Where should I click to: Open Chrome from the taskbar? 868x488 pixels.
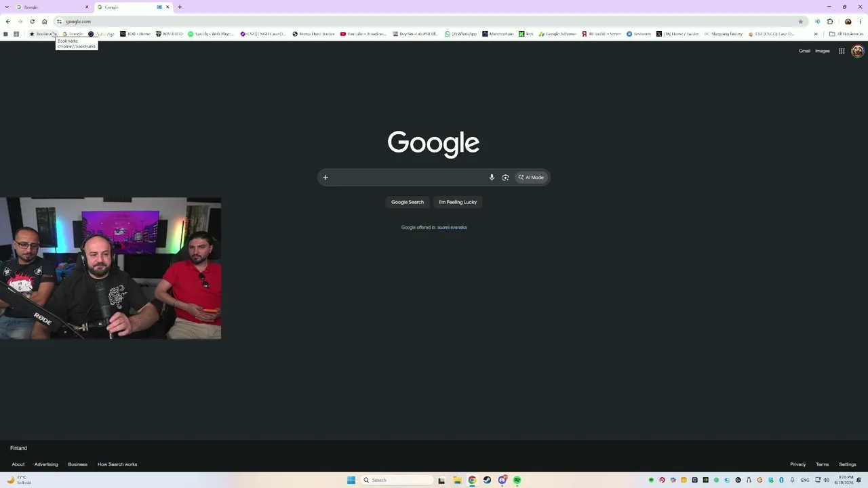tap(472, 480)
